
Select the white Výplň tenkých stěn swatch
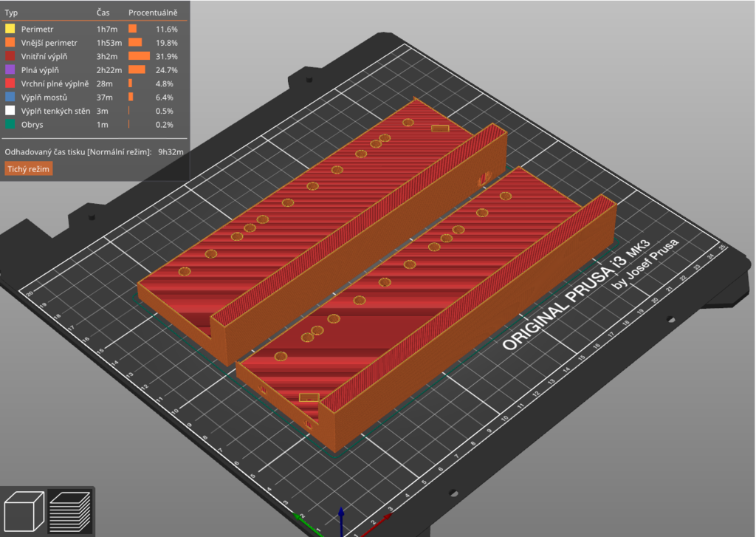pyautogui.click(x=10, y=111)
